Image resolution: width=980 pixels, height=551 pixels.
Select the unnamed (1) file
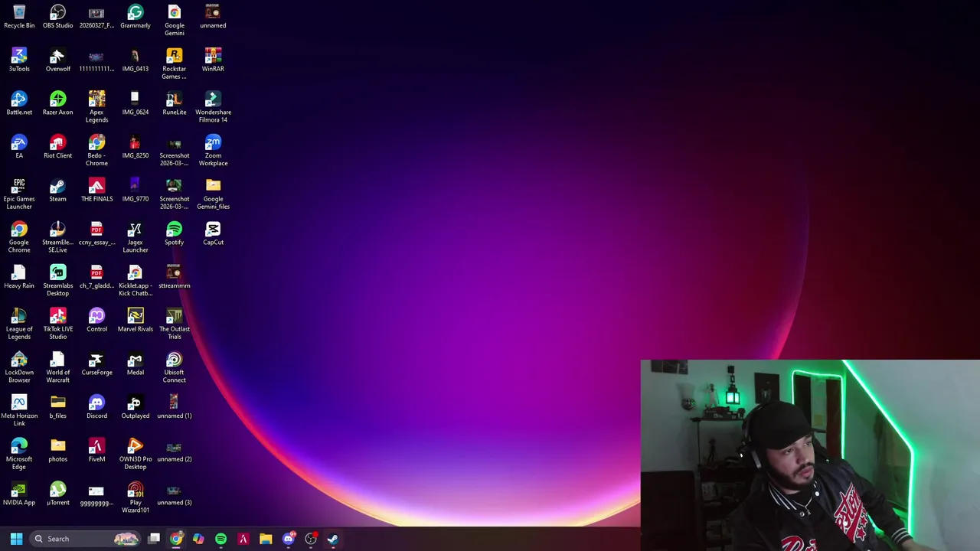pyautogui.click(x=175, y=407)
